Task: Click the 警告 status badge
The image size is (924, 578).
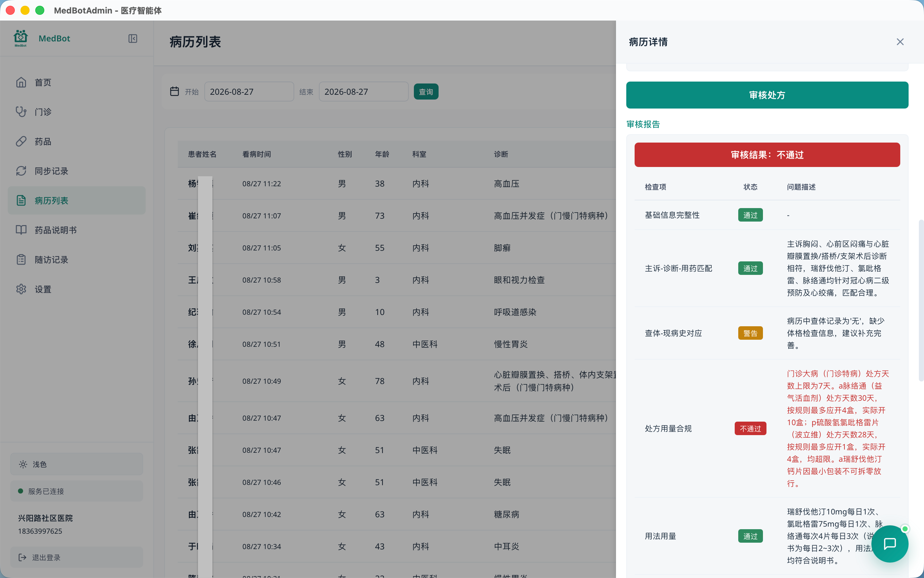Action: 750,333
